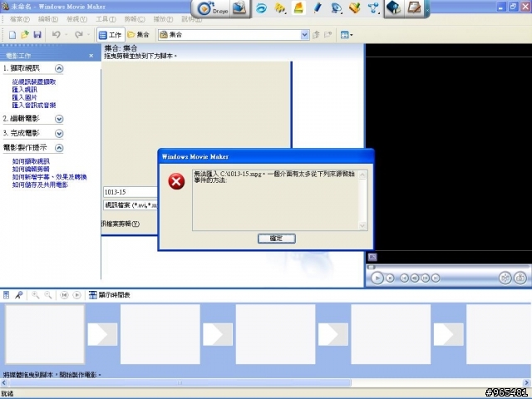Click the Play button in preview monitor
Viewport: 532px width, 399px height.
click(377, 278)
